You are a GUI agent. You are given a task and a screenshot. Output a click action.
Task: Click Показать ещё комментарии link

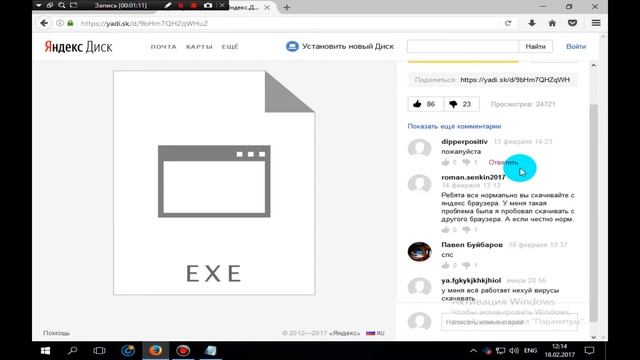tap(454, 126)
